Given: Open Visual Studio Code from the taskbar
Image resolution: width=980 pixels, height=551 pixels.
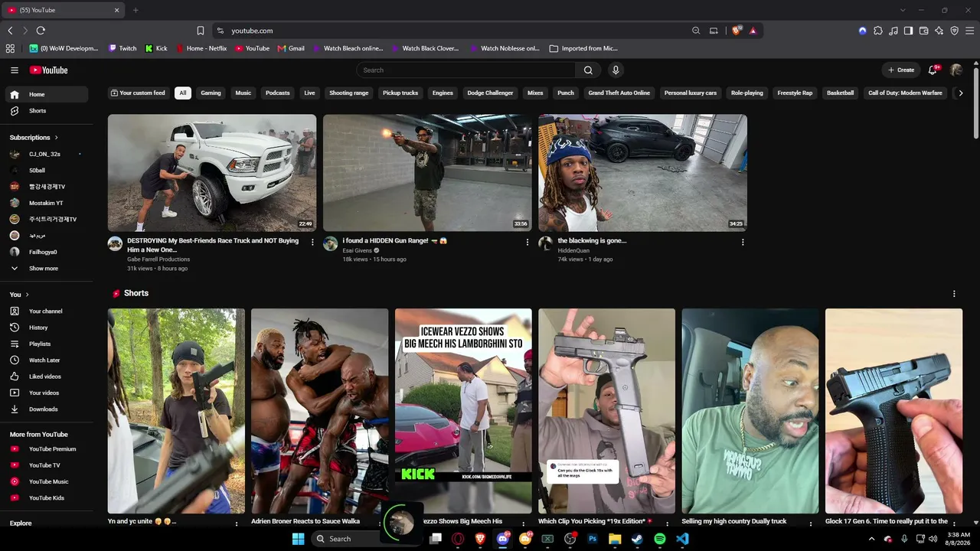Looking at the screenshot, I should (x=682, y=539).
